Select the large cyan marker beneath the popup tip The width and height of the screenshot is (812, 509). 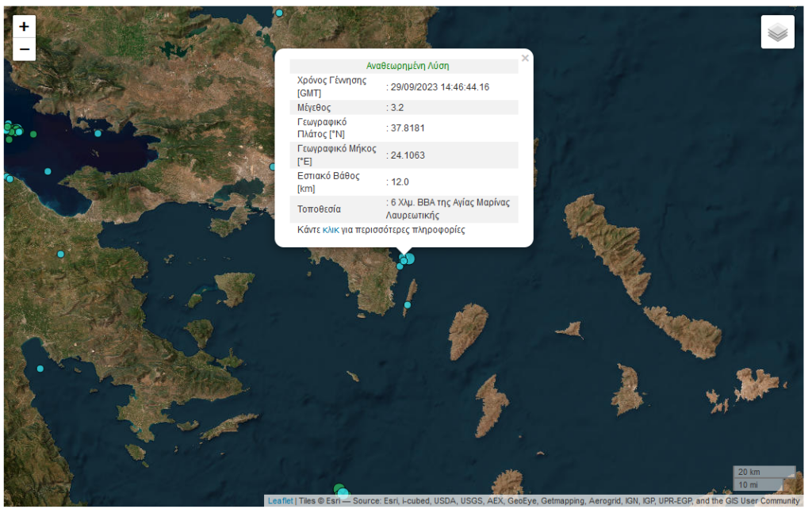pyautogui.click(x=409, y=258)
